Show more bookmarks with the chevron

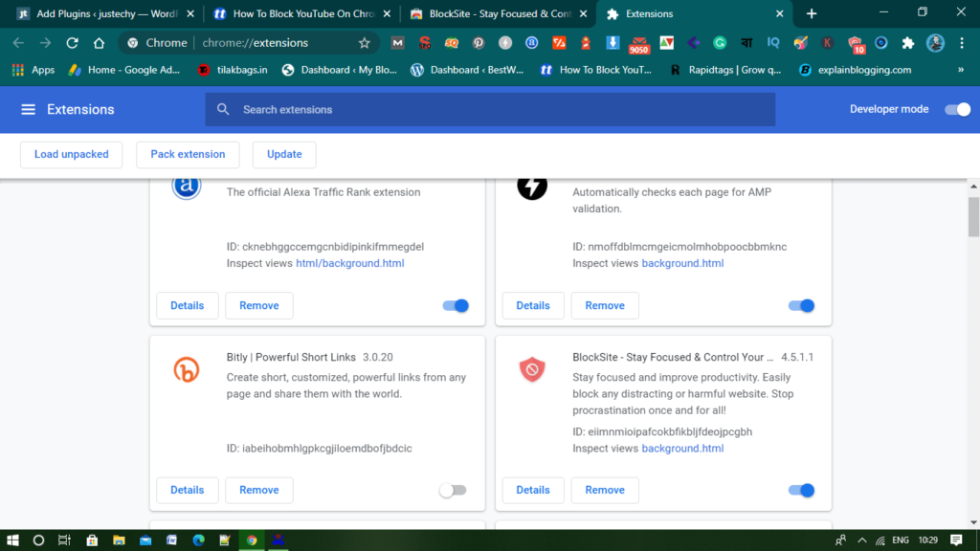point(961,70)
